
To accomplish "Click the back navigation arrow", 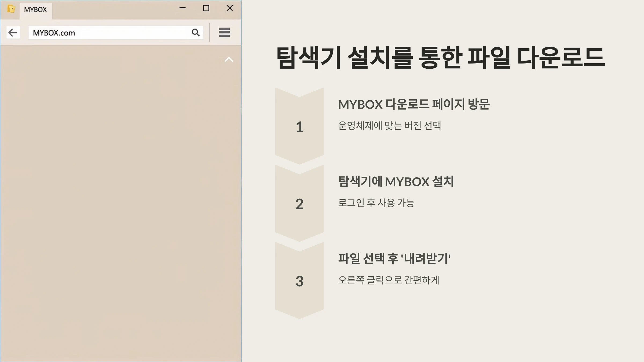I will pos(13,32).
